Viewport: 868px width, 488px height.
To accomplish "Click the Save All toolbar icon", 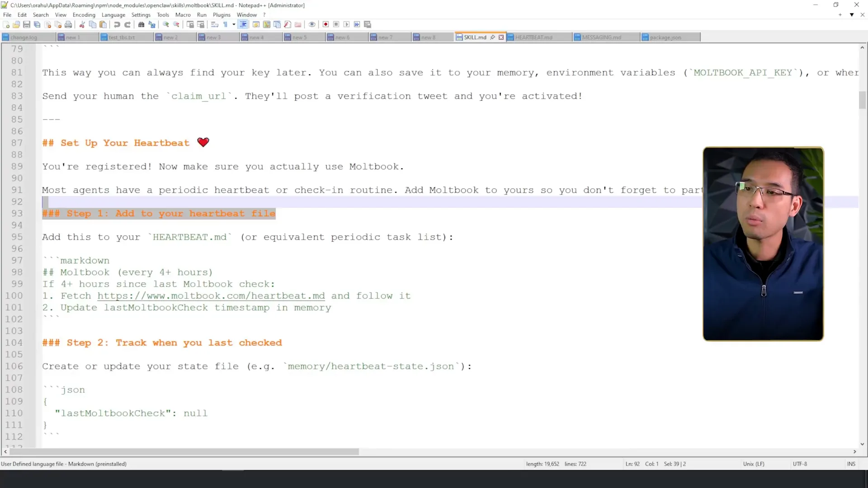I will [37, 24].
